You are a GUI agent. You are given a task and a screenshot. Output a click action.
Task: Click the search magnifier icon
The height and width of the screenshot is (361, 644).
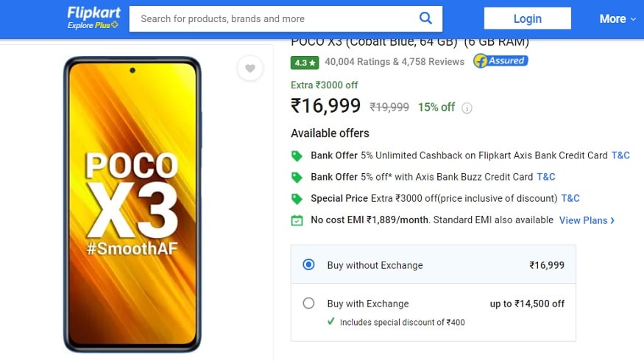pos(425,18)
